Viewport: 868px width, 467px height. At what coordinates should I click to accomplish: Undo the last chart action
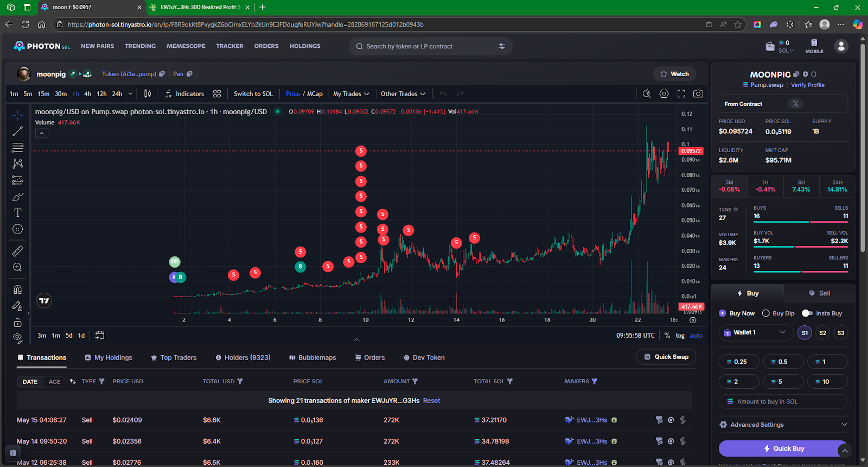[443, 94]
